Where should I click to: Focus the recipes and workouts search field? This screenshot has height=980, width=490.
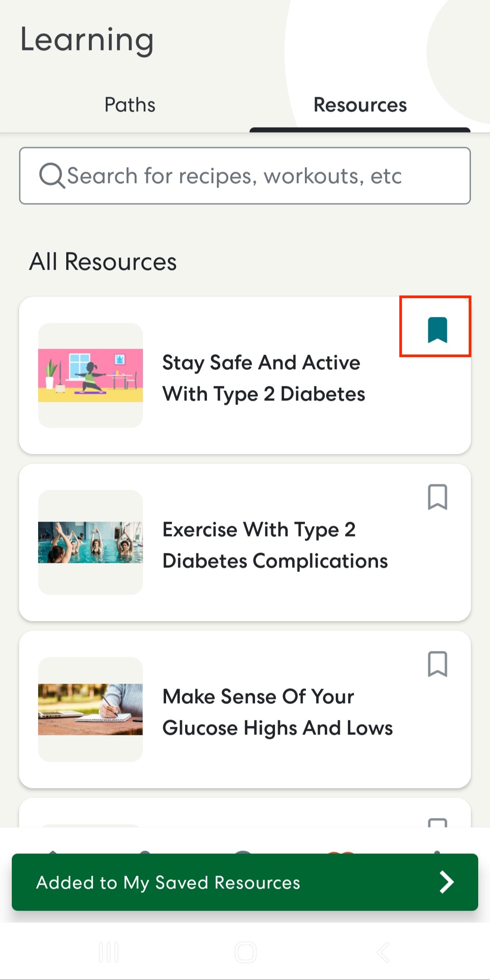245,176
